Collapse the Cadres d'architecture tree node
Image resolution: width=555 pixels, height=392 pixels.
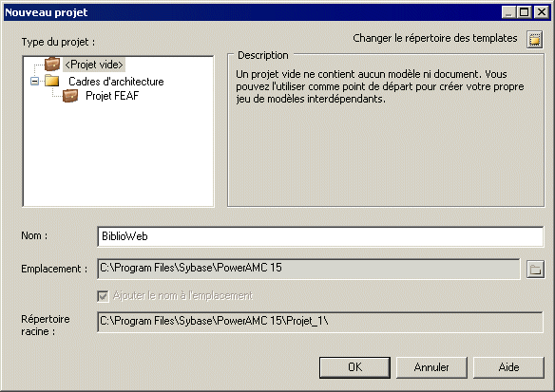[x=34, y=82]
